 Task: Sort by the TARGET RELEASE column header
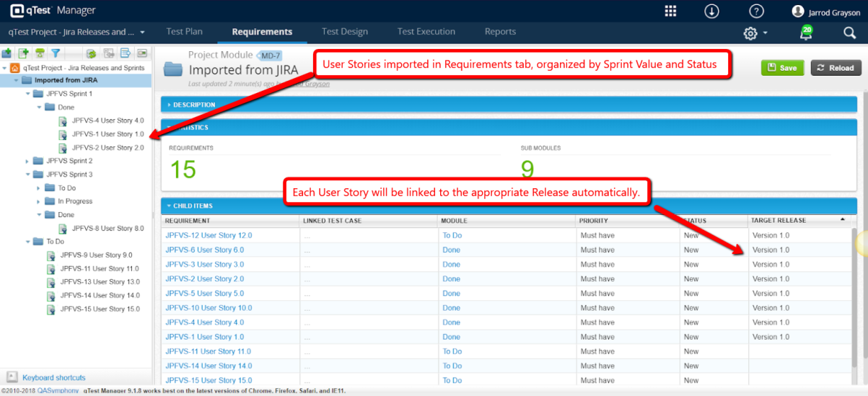coord(799,220)
